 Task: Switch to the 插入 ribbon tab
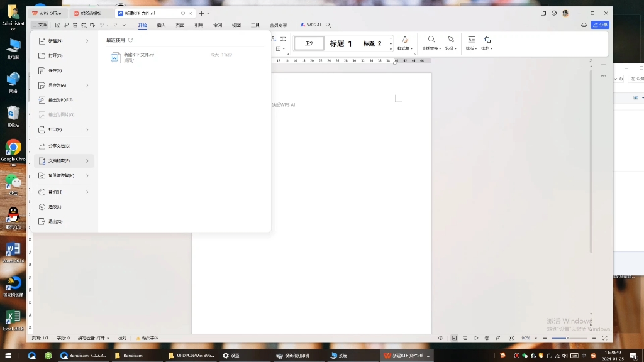(x=162, y=25)
